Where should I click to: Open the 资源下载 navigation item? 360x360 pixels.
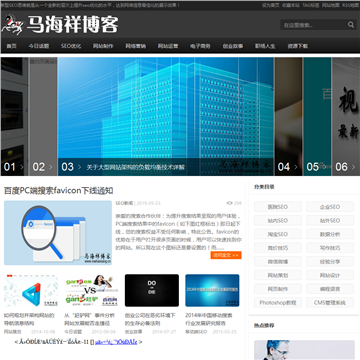click(298, 46)
